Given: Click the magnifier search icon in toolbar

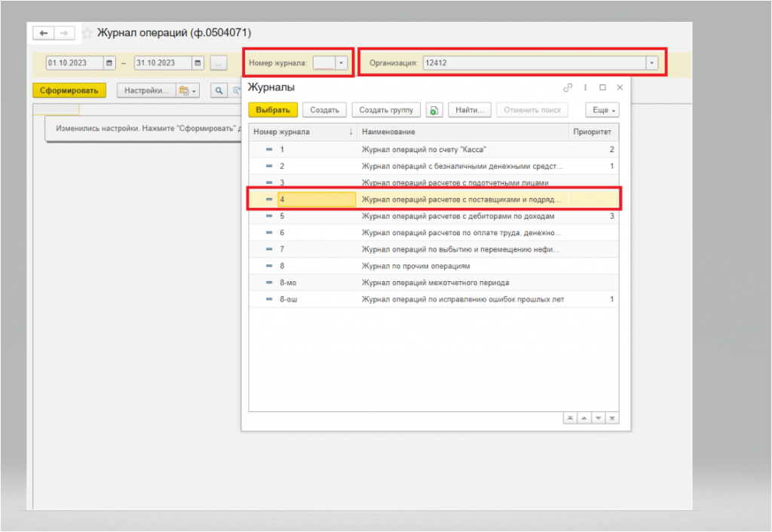Looking at the screenshot, I should pos(219,90).
